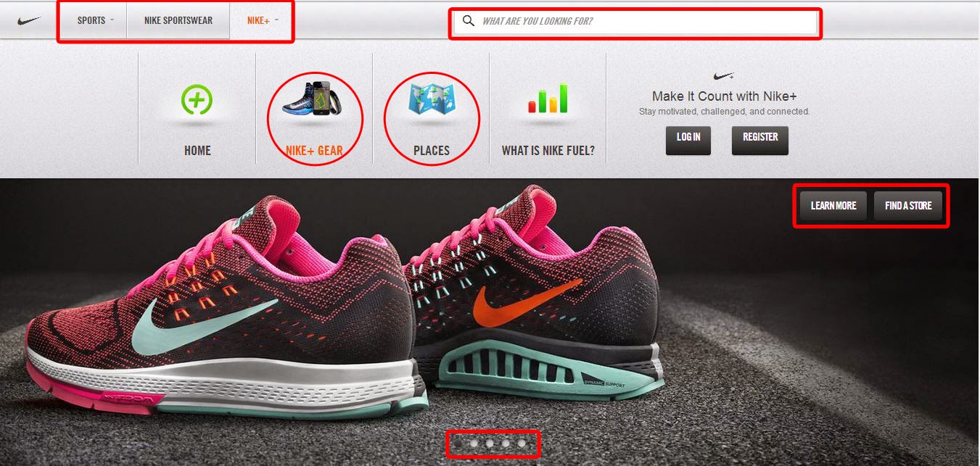Select the second carousel dot

[474, 442]
